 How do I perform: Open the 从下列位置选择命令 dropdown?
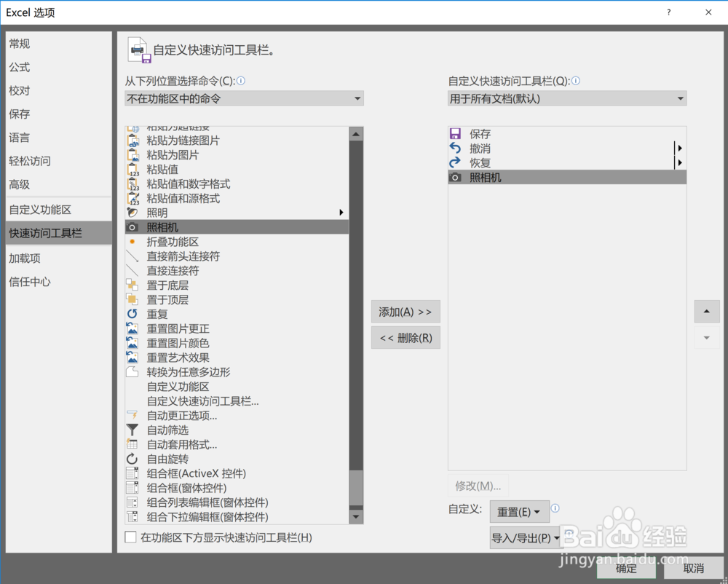[244, 98]
